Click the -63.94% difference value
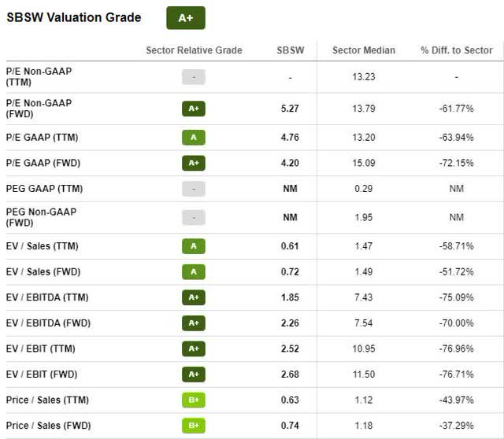The height and width of the screenshot is (439, 504). coord(457,138)
